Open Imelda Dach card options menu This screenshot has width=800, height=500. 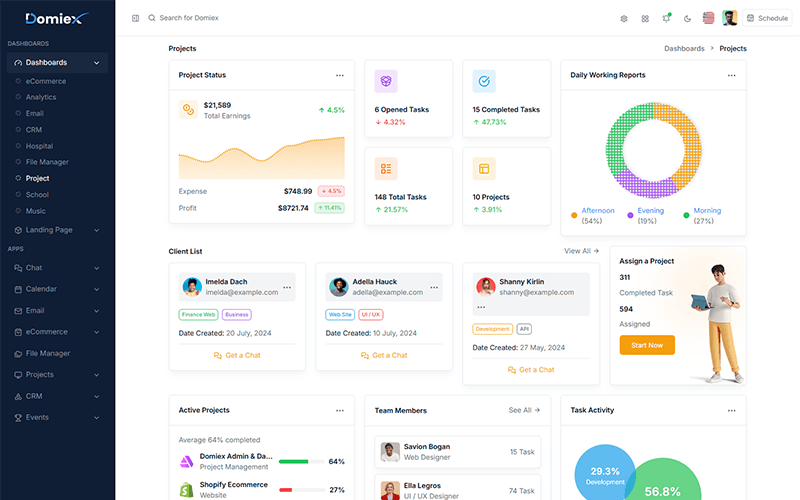287,287
